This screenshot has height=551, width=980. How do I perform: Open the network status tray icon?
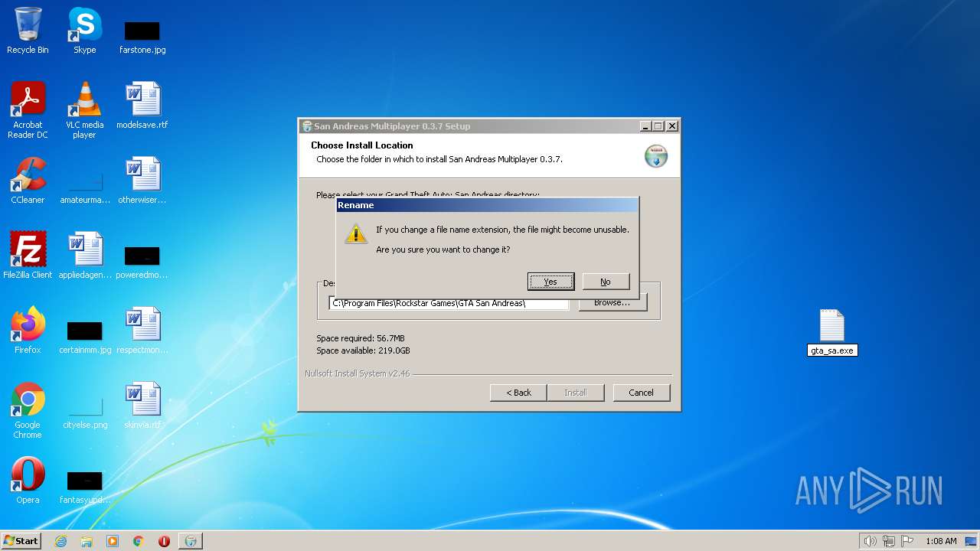click(889, 541)
